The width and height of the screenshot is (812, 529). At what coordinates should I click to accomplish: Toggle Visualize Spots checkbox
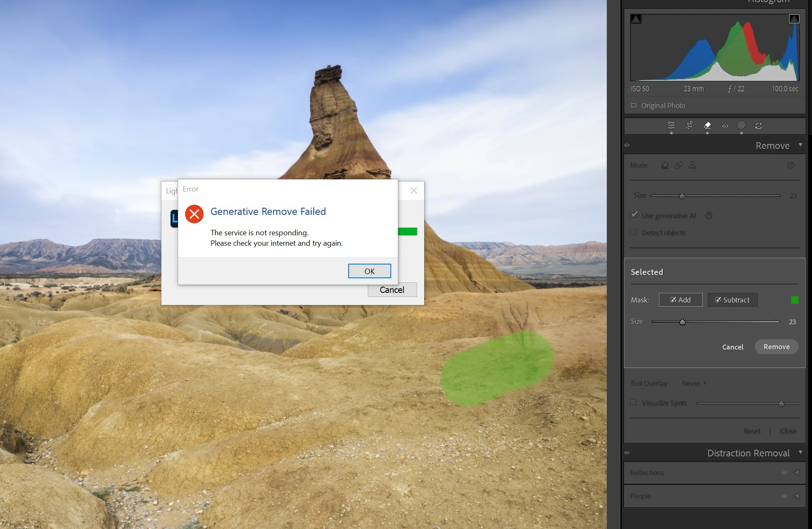634,403
